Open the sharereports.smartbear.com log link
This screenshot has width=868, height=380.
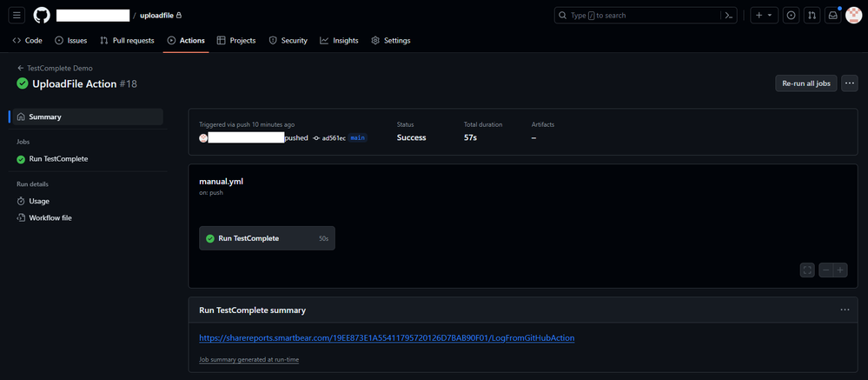click(x=387, y=338)
